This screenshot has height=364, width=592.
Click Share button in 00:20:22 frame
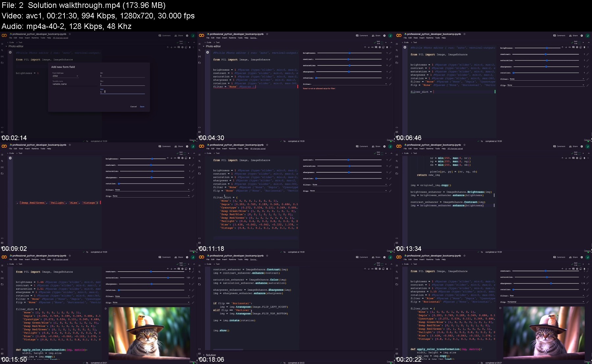(573, 257)
